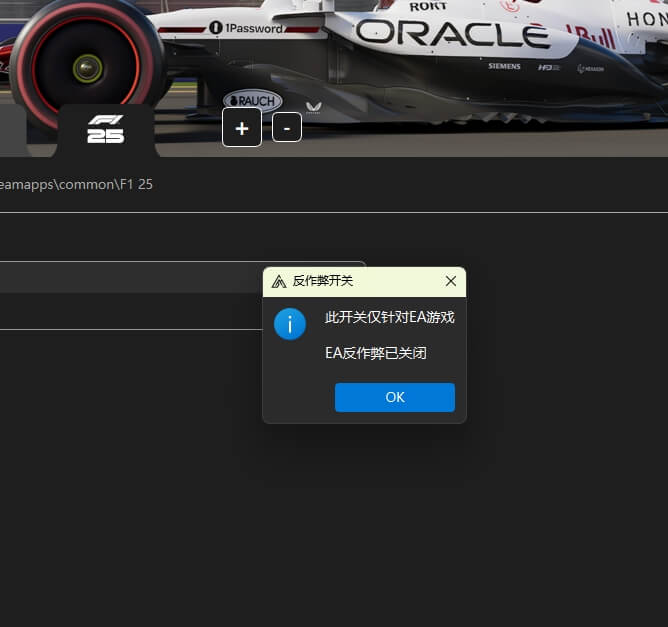The image size is (668, 627).
Task: Click the partial HONDA text on banner
Action: click(x=646, y=19)
